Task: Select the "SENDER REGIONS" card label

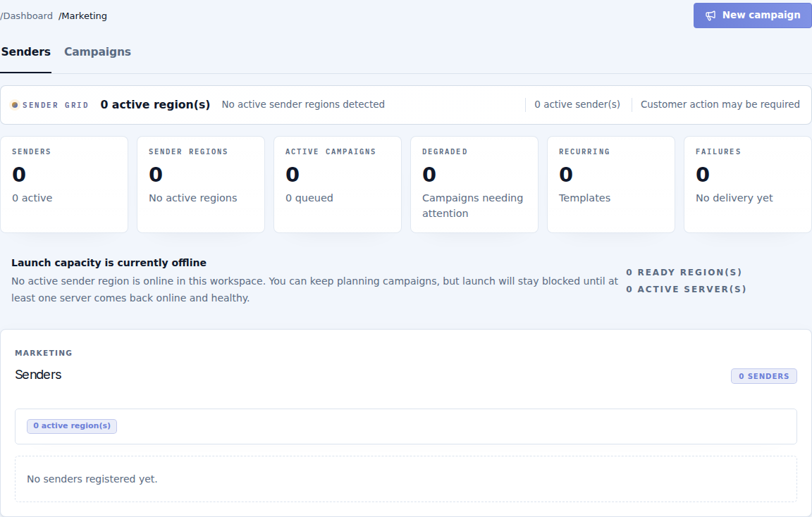Action: pos(188,151)
